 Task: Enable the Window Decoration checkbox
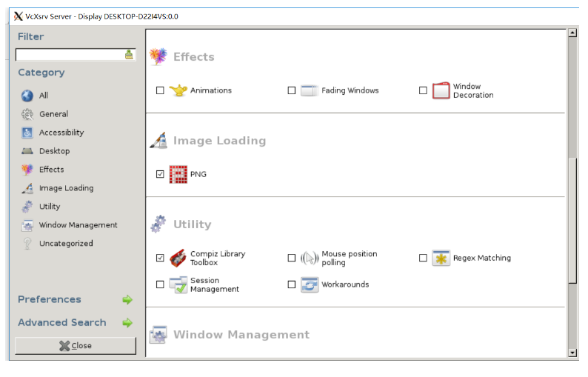tap(423, 90)
